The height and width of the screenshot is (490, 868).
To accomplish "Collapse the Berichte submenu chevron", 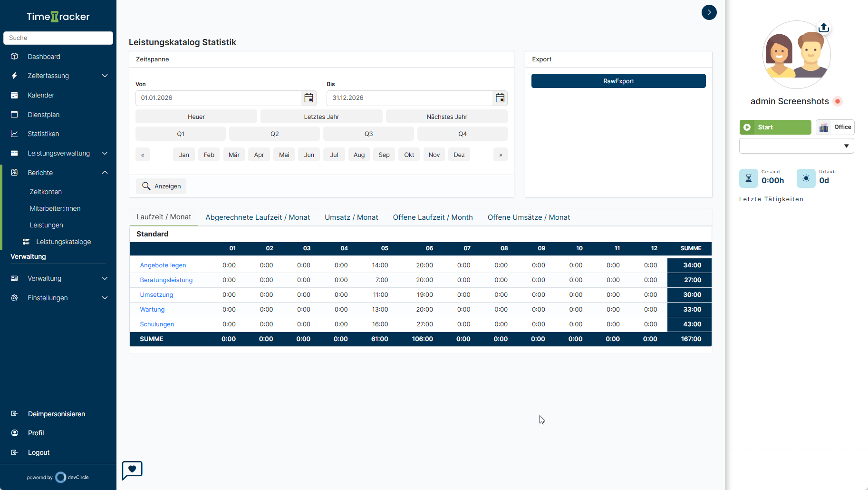I will click(105, 172).
